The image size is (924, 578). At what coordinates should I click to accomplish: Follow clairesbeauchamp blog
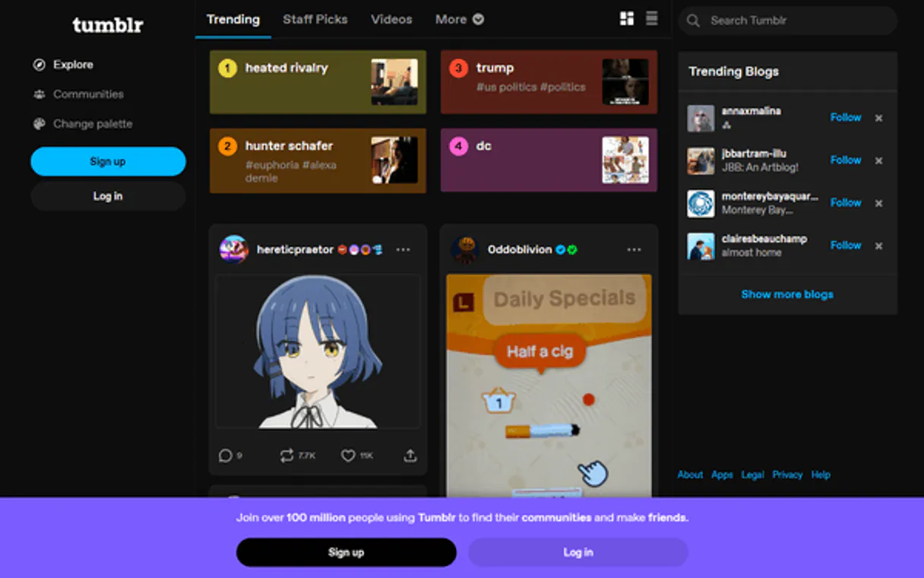pyautogui.click(x=846, y=245)
